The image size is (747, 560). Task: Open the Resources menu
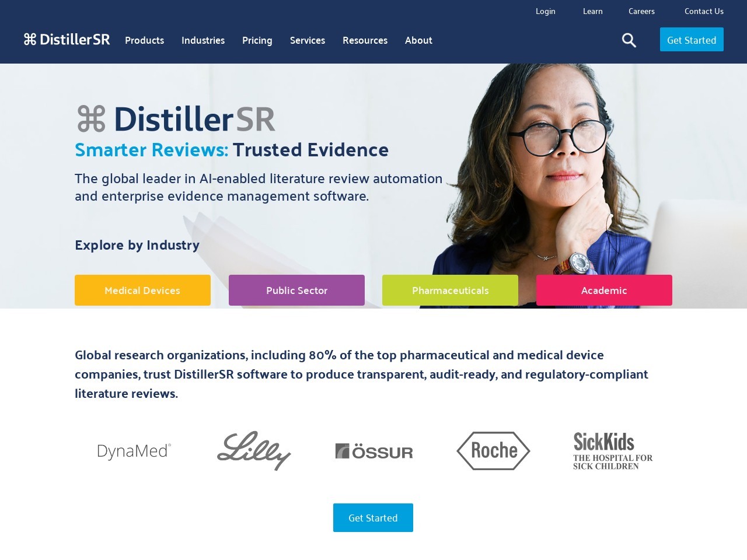tap(365, 40)
